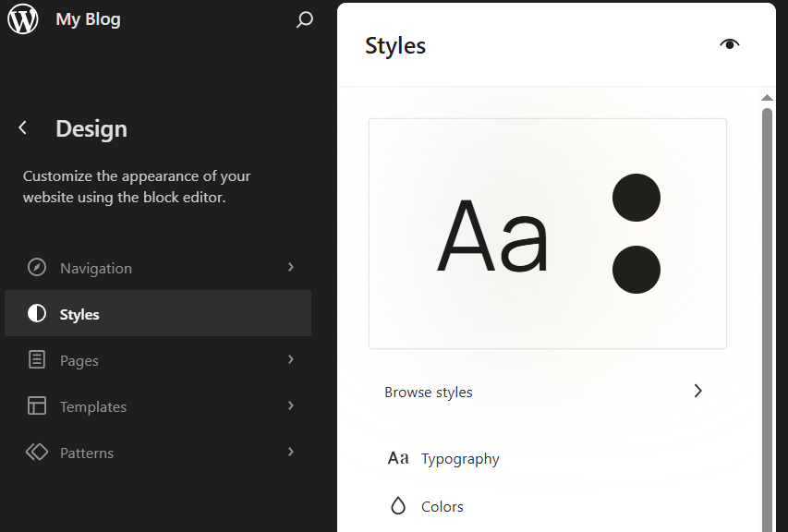Click the upper black color dot in preview
Screen dimensions: 788x532
pyautogui.click(x=636, y=198)
